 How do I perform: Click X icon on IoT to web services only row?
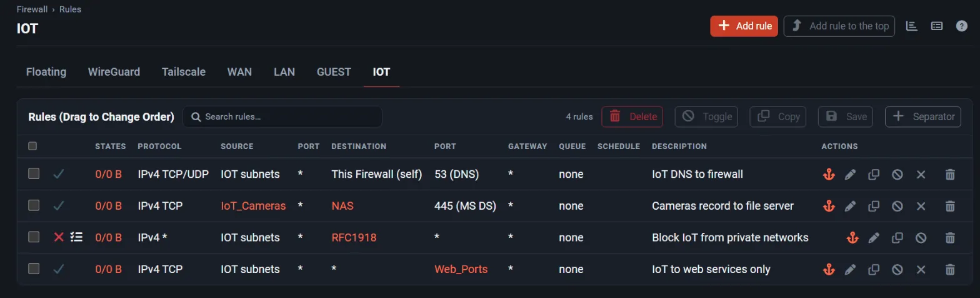pyautogui.click(x=921, y=269)
